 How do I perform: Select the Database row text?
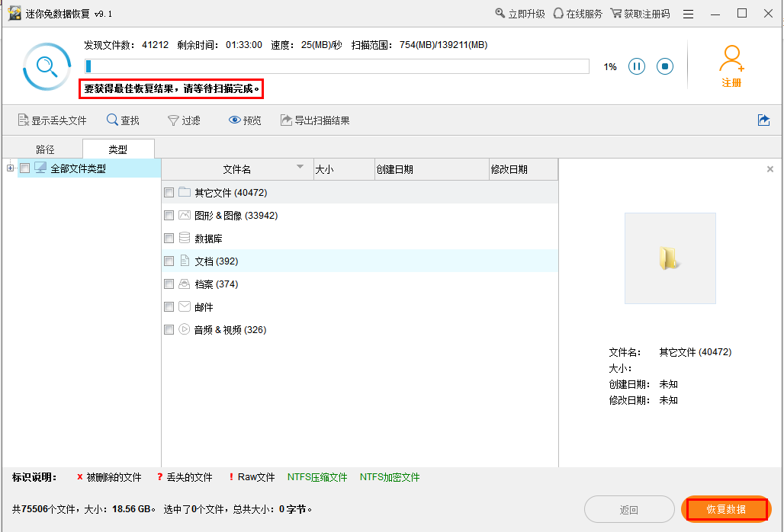click(208, 239)
